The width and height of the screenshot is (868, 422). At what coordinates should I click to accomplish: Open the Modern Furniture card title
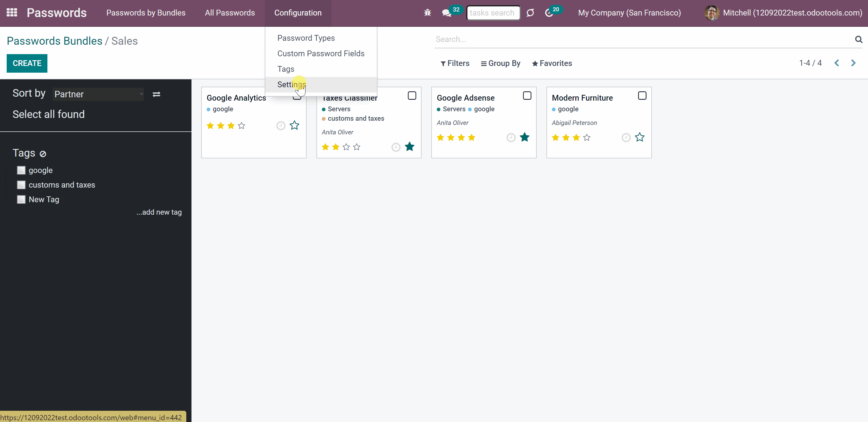point(582,98)
